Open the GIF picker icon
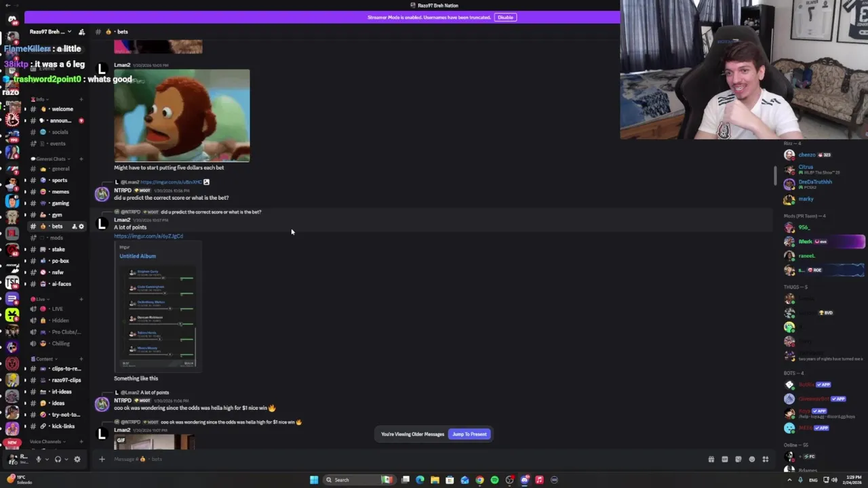Screen dimensions: 868x488 [724, 460]
